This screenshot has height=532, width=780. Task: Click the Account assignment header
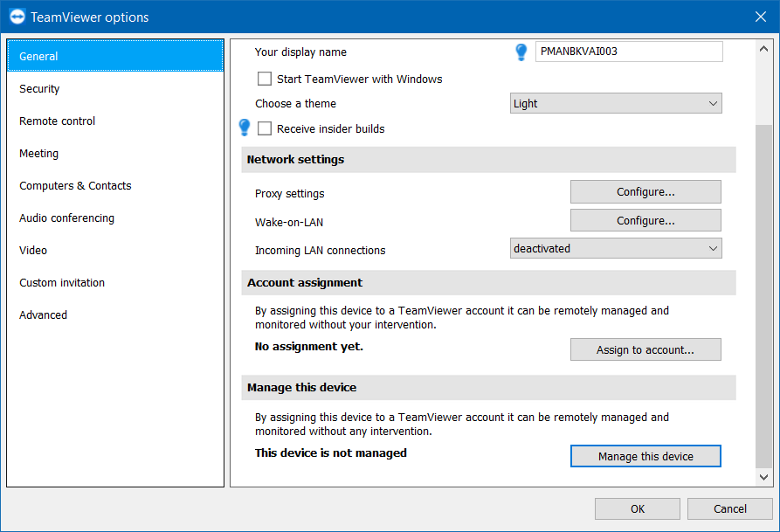tap(488, 283)
